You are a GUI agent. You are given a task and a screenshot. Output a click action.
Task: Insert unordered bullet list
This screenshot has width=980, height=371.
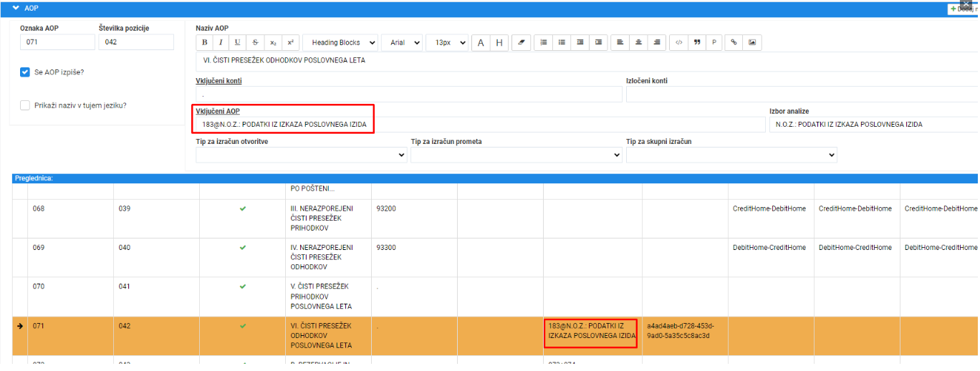pos(562,42)
